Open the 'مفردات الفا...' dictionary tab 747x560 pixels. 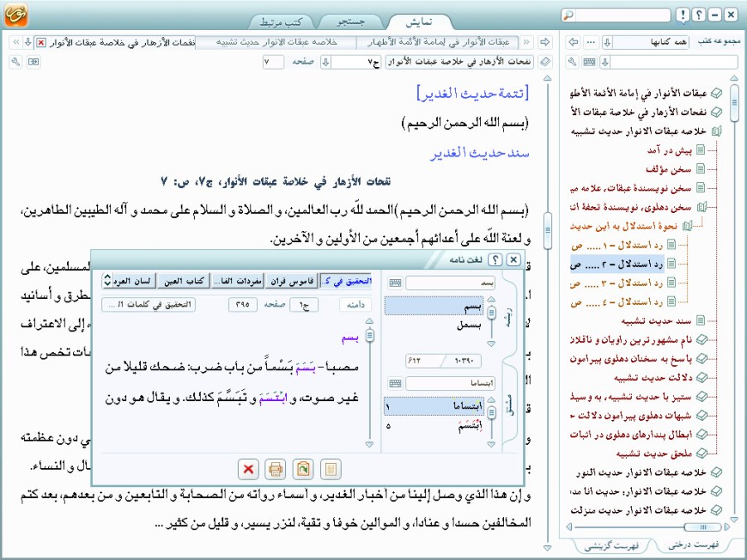pos(238,281)
